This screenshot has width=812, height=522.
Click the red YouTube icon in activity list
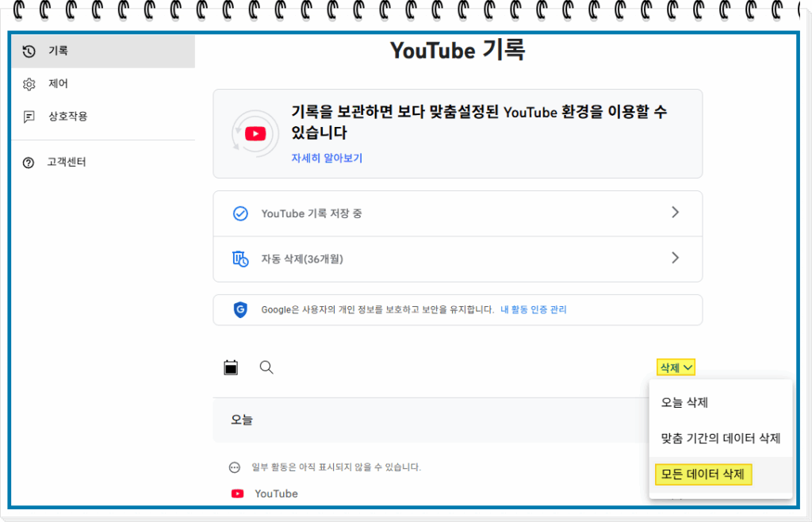tap(238, 493)
